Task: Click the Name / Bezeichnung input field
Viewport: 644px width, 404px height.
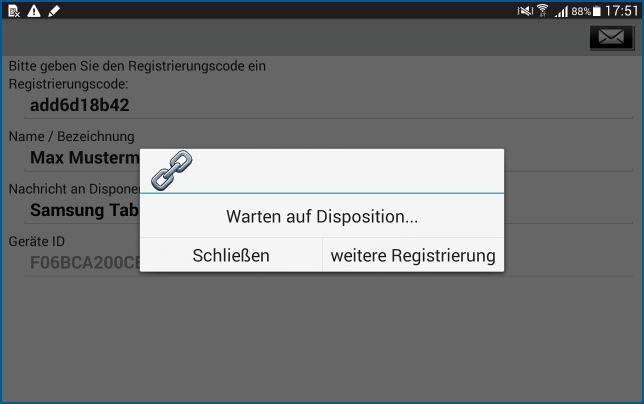Action: tap(80, 158)
